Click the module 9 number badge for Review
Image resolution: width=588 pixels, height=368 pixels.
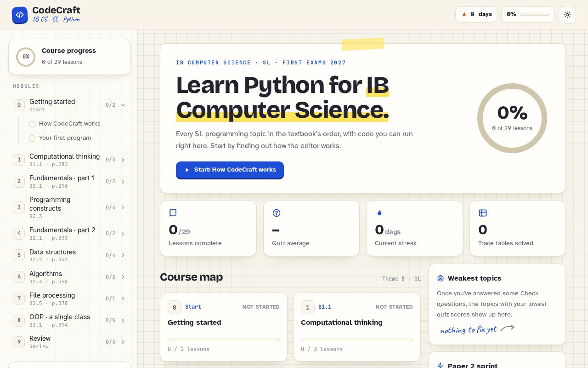point(19,342)
